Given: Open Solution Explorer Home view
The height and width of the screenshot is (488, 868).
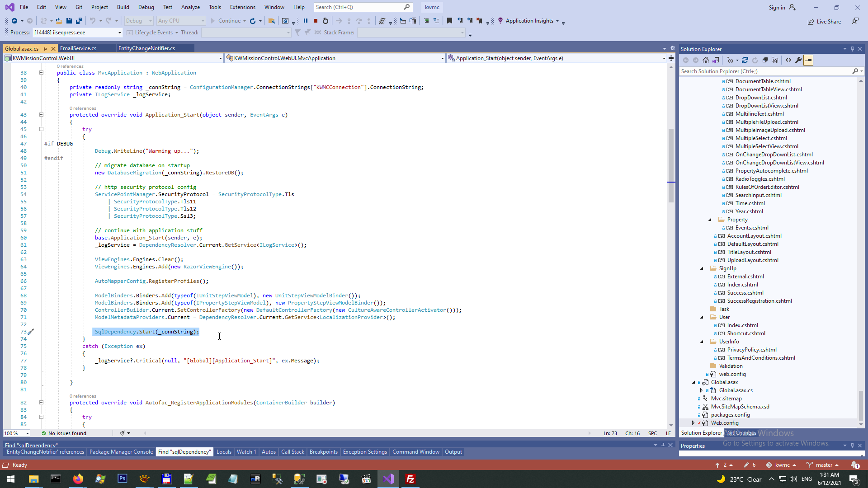Looking at the screenshot, I should coord(706,60).
